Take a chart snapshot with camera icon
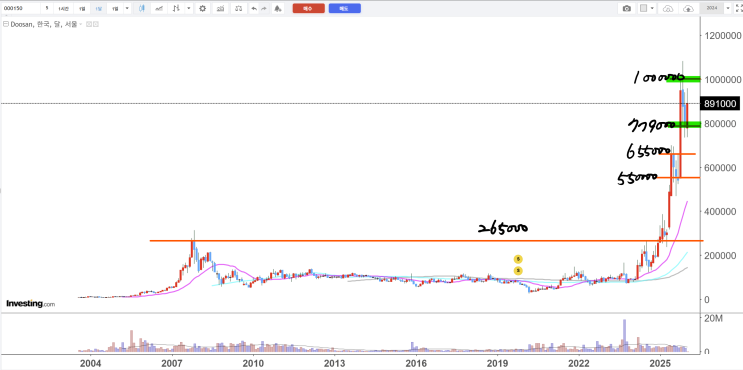 click(x=627, y=9)
